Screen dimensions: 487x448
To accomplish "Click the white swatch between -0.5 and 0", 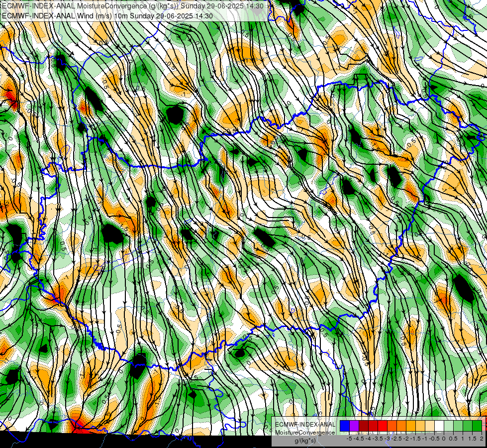I will point(439,426).
